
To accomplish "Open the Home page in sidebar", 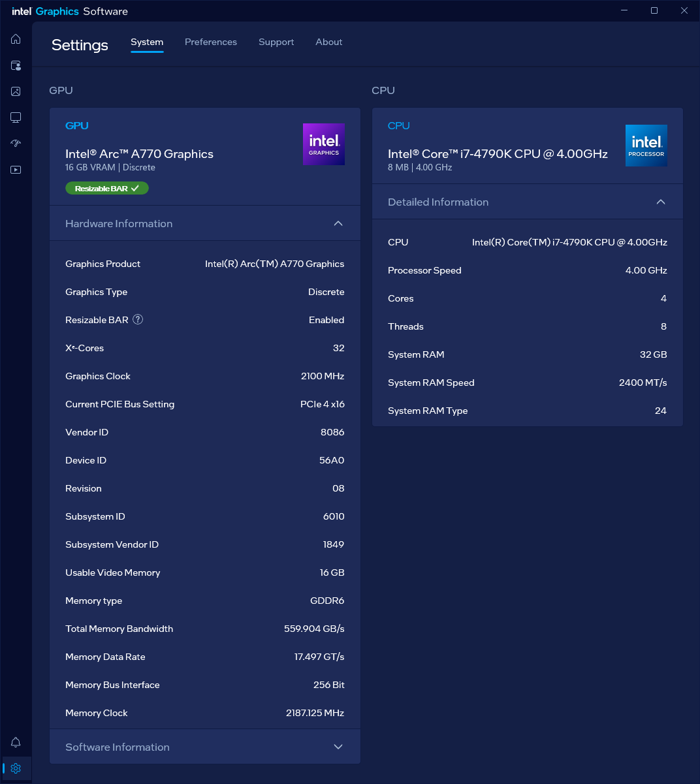I will tap(16, 39).
